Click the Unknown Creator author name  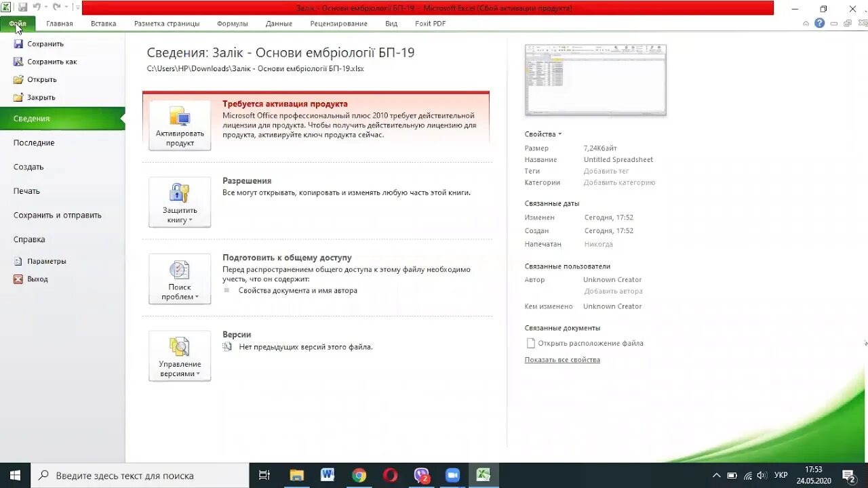point(612,280)
